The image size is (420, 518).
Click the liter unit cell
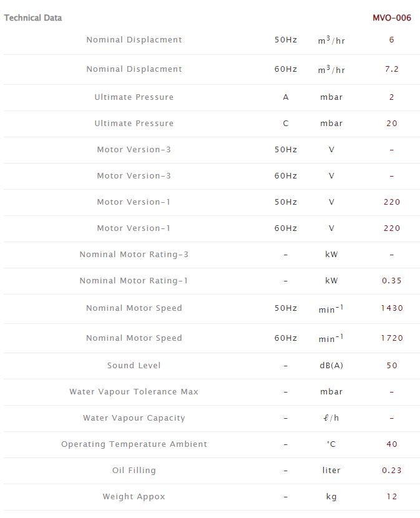coord(331,470)
